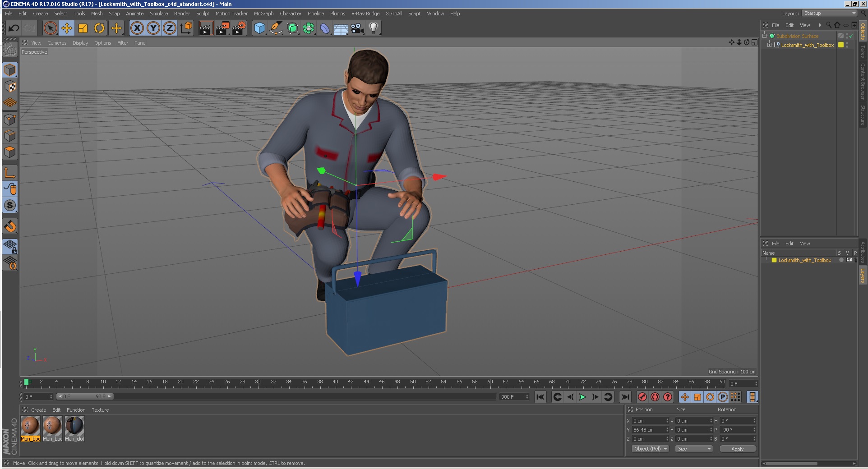This screenshot has height=469, width=868.
Task: Toggle Y axis lock
Action: (153, 28)
